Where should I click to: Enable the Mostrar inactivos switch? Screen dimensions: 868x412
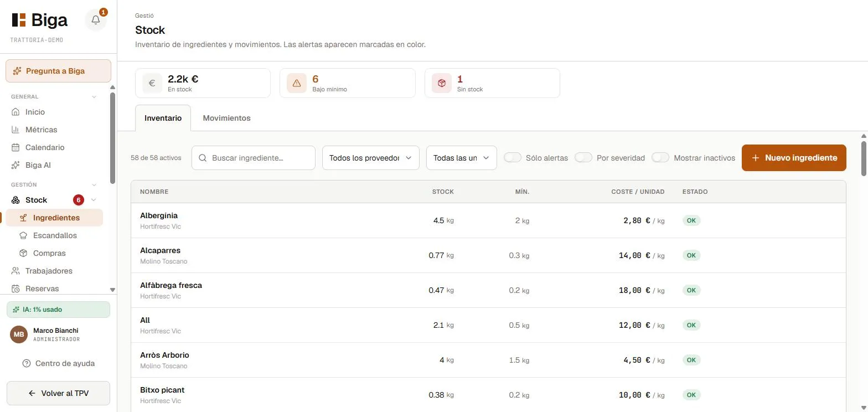660,158
